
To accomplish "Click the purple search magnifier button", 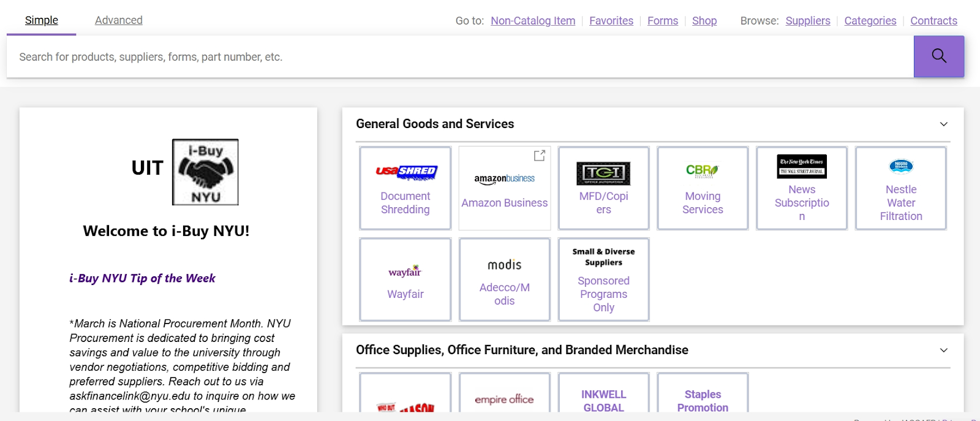I will point(938,56).
